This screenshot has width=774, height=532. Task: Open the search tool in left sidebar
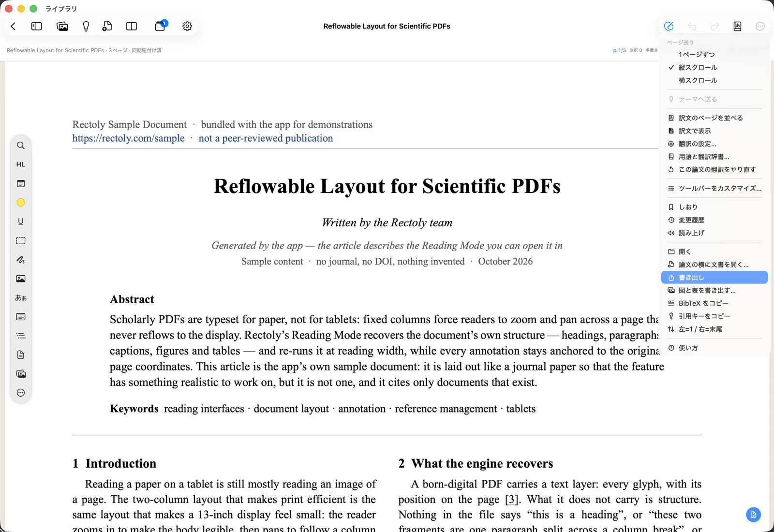pyautogui.click(x=21, y=146)
